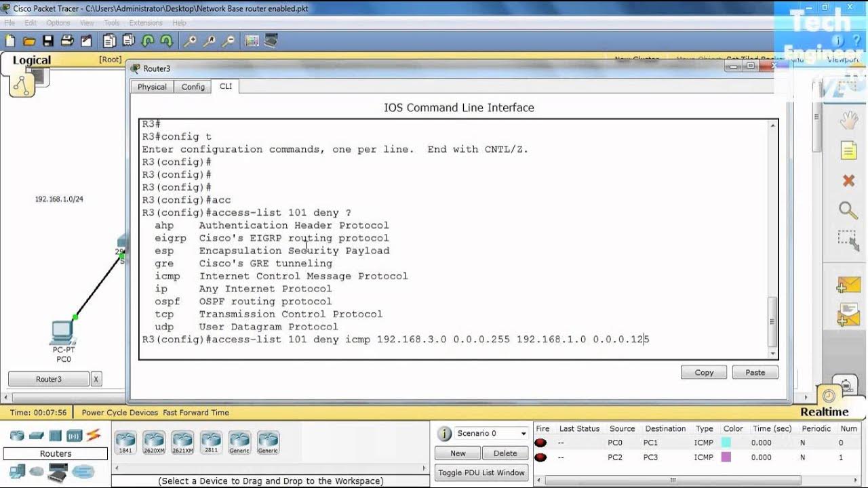The image size is (868, 488).
Task: Open the Custom Devices Dialog icon
Action: (271, 41)
